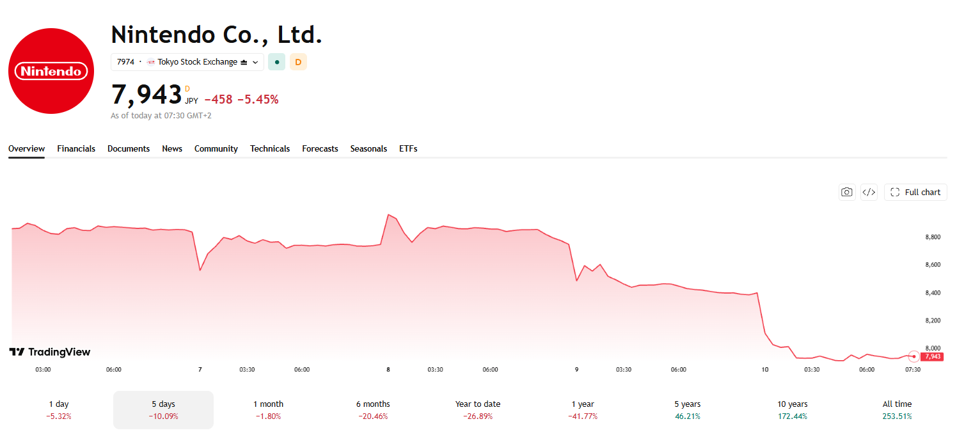Screen dimensions: 980x435
Task: Click the green market status dot badge
Action: pos(276,62)
